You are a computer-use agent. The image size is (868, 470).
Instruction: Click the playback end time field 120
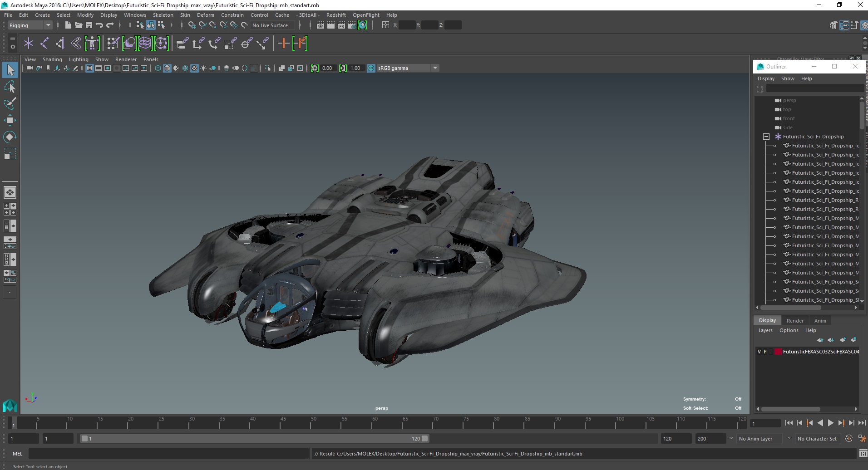point(676,439)
